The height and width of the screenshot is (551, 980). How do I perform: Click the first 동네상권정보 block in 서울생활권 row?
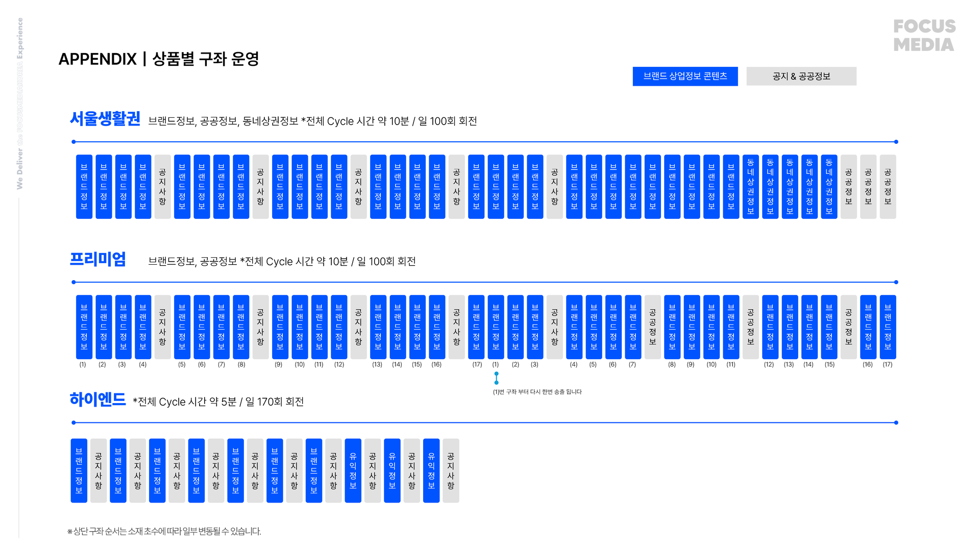750,187
